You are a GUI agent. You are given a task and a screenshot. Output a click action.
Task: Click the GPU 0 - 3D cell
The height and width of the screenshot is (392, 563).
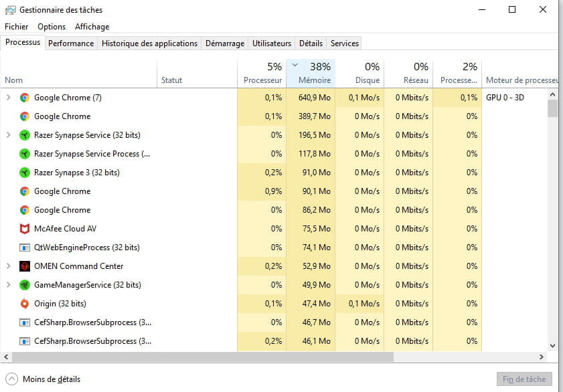point(505,98)
